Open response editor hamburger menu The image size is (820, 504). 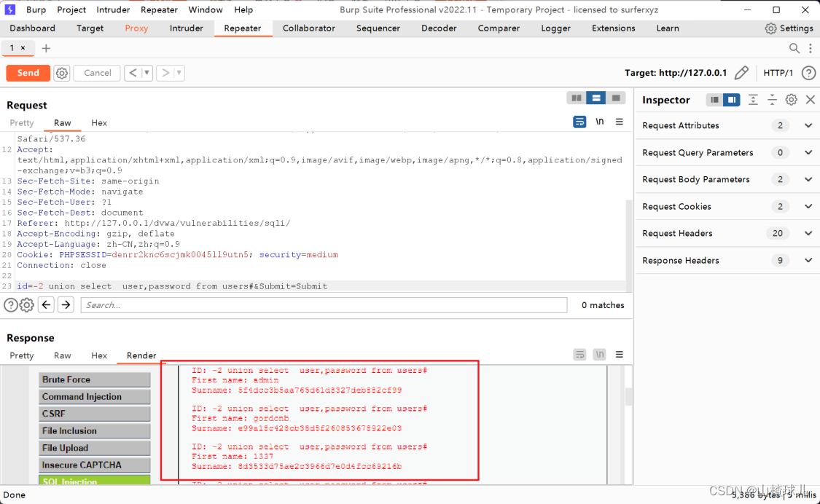pos(619,355)
